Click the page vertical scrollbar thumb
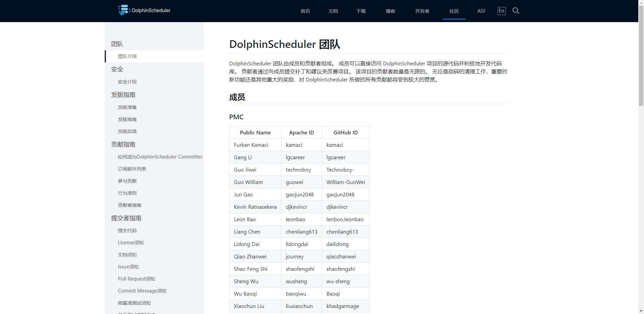The image size is (644, 314). click(x=641, y=55)
